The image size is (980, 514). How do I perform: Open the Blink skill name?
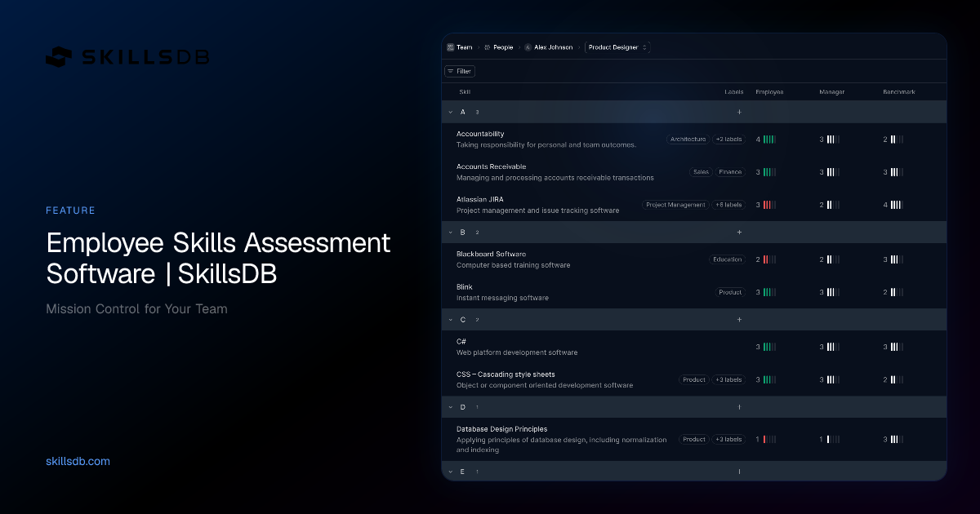tap(465, 286)
